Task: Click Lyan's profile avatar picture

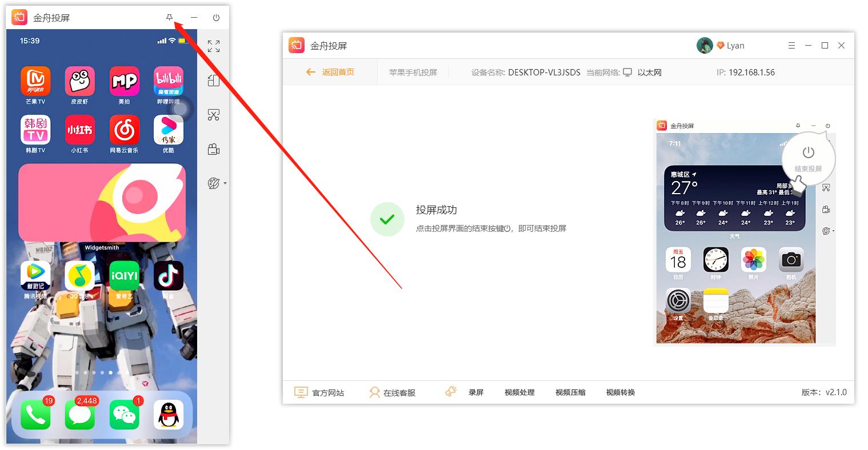Action: 705,45
